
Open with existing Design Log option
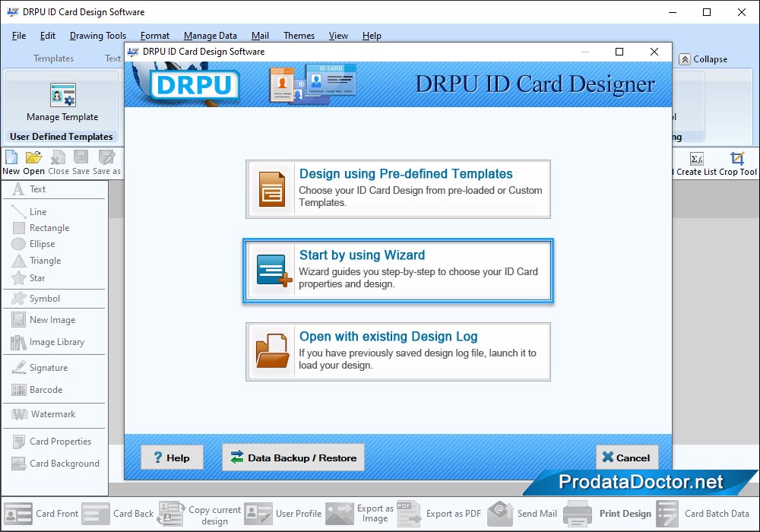tap(398, 352)
